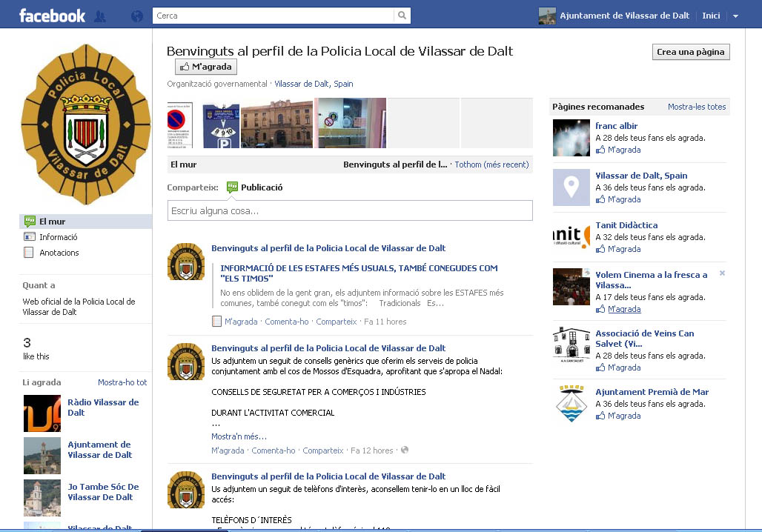Screen dimensions: 762x532
Task: Click the M'agrada button under page title
Action: (206, 67)
